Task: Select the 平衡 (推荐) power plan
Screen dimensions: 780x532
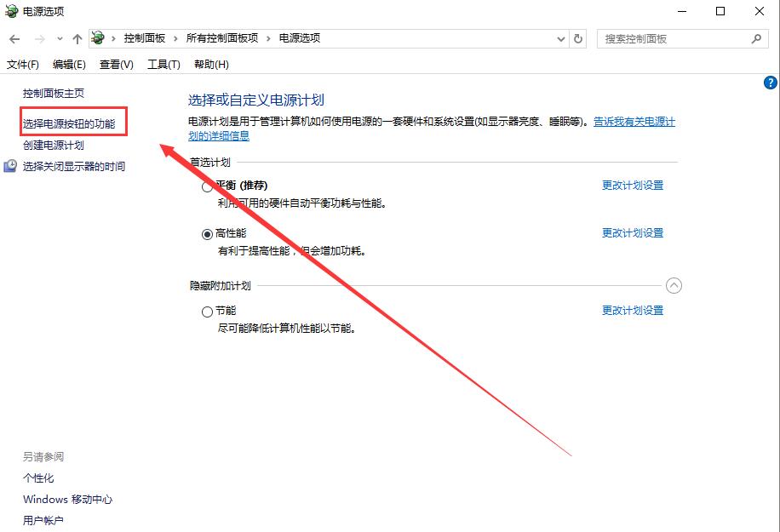Action: click(207, 186)
